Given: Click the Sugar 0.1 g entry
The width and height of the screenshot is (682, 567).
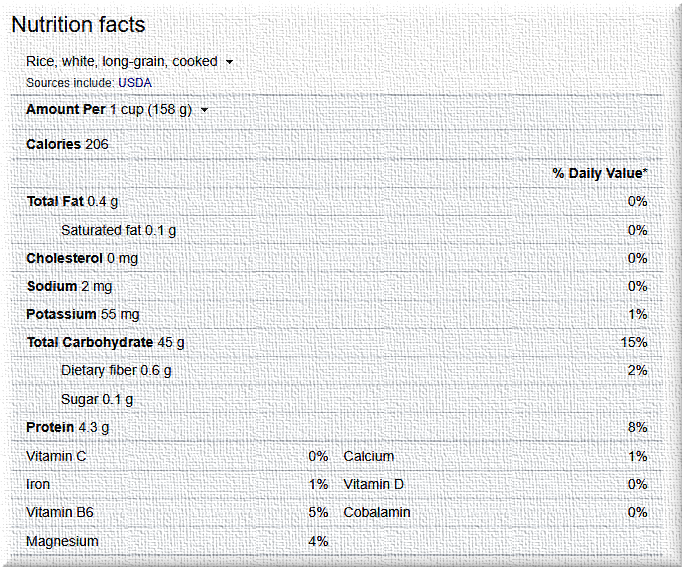Looking at the screenshot, I should (97, 399).
